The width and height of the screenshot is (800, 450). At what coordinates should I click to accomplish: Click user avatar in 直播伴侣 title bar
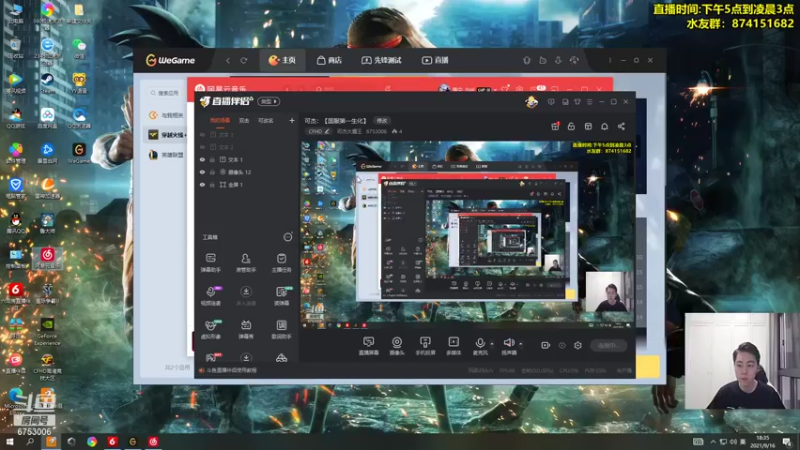pos(532,102)
